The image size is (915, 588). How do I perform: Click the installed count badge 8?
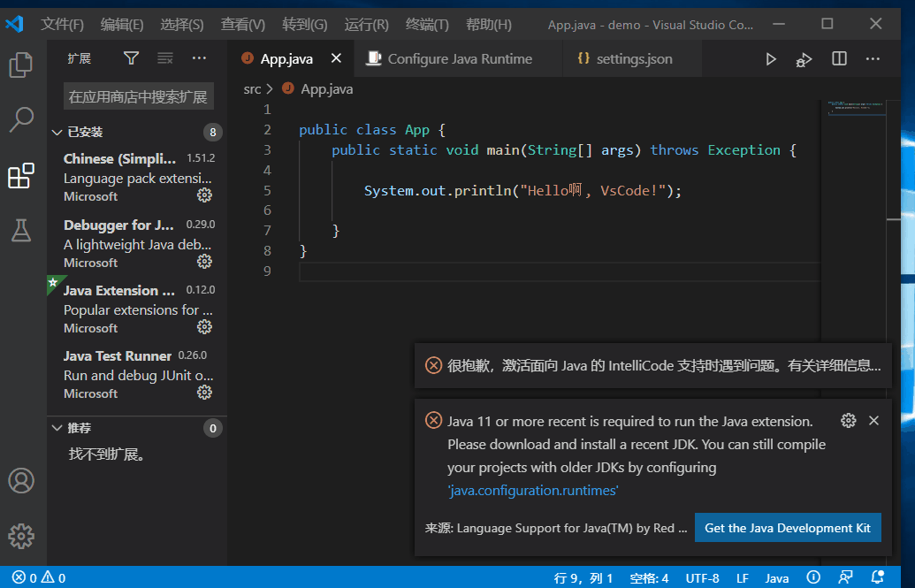(x=213, y=133)
